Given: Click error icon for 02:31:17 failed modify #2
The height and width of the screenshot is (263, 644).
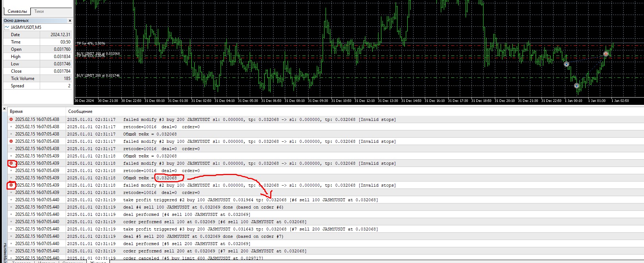Looking at the screenshot, I should pos(11,141).
